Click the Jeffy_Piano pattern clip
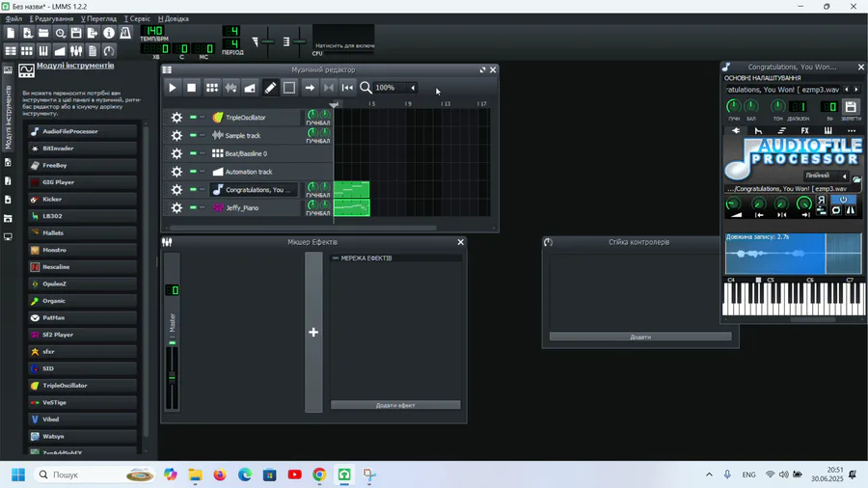 tap(351, 208)
